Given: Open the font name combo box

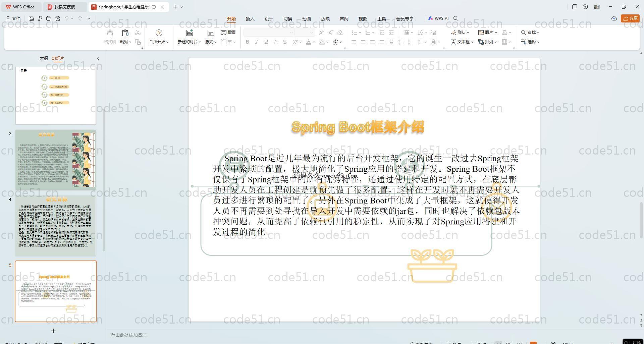Looking at the screenshot, I should pyautogui.click(x=269, y=33).
